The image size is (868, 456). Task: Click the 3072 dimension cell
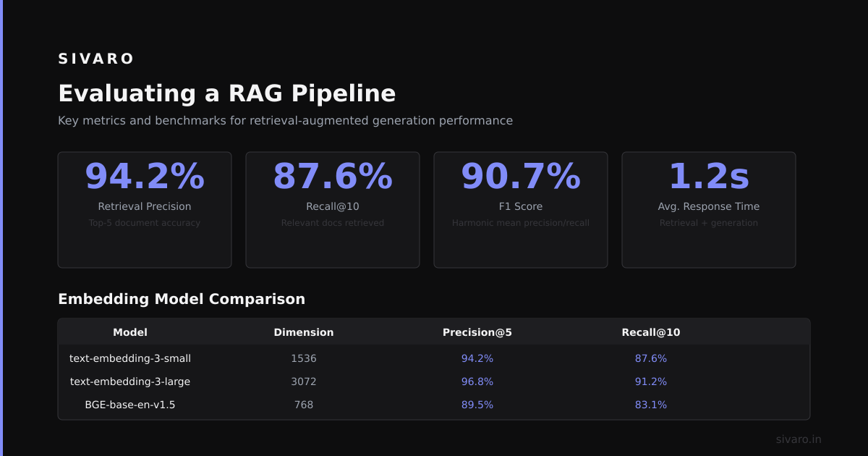point(304,381)
